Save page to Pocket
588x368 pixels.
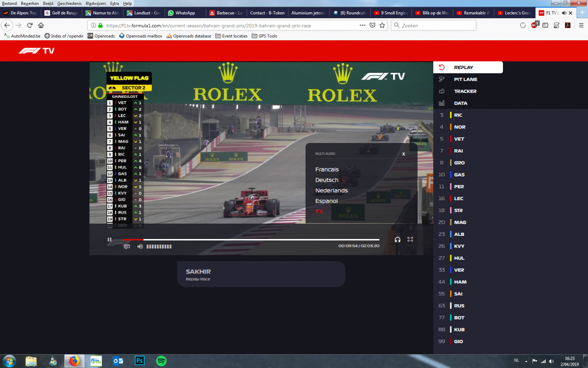pos(372,25)
